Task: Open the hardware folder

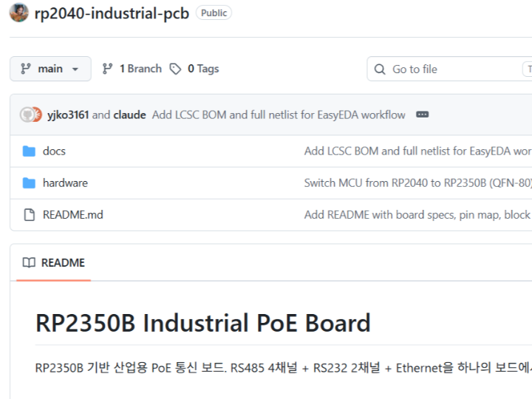Action: tap(65, 183)
